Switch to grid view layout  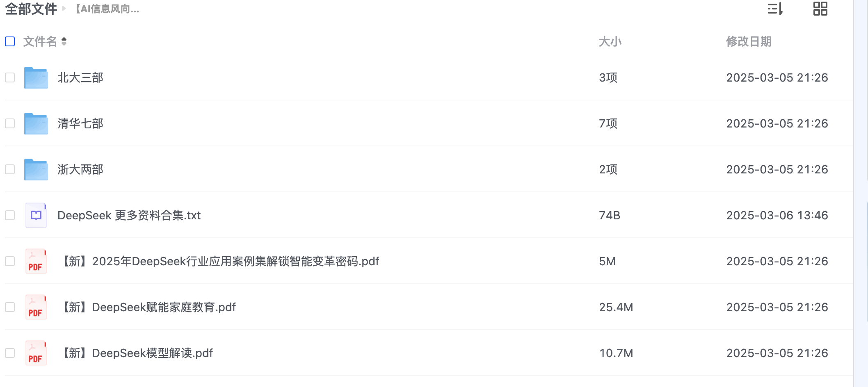pos(820,9)
